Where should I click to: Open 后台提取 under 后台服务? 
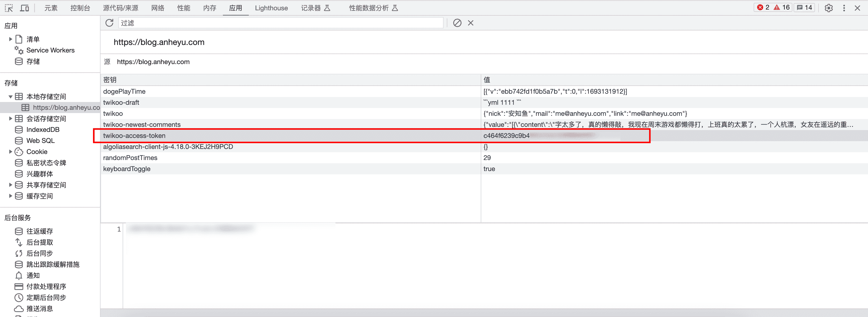click(x=39, y=243)
